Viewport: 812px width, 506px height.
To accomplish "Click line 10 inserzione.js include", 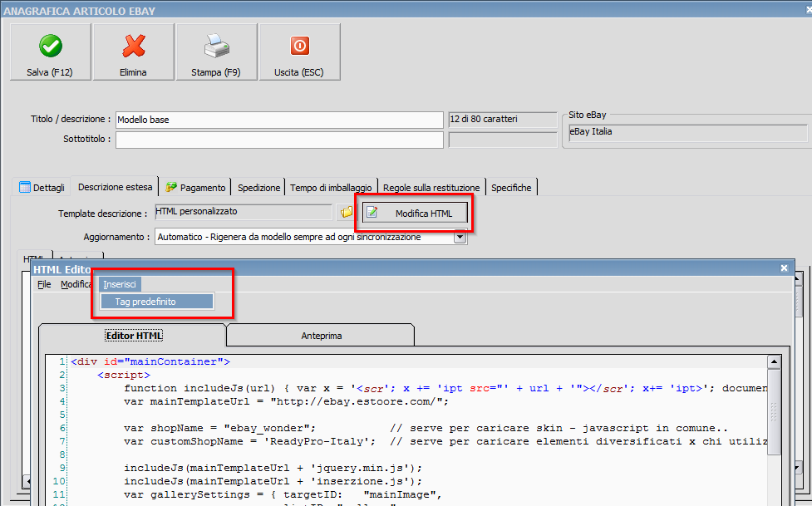I will 273,481.
